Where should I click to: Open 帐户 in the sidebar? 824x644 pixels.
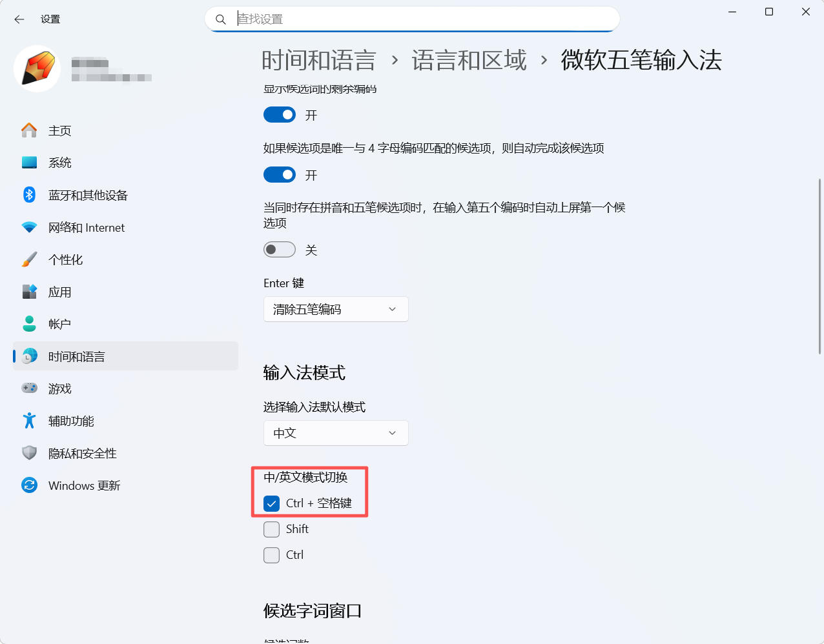(59, 324)
